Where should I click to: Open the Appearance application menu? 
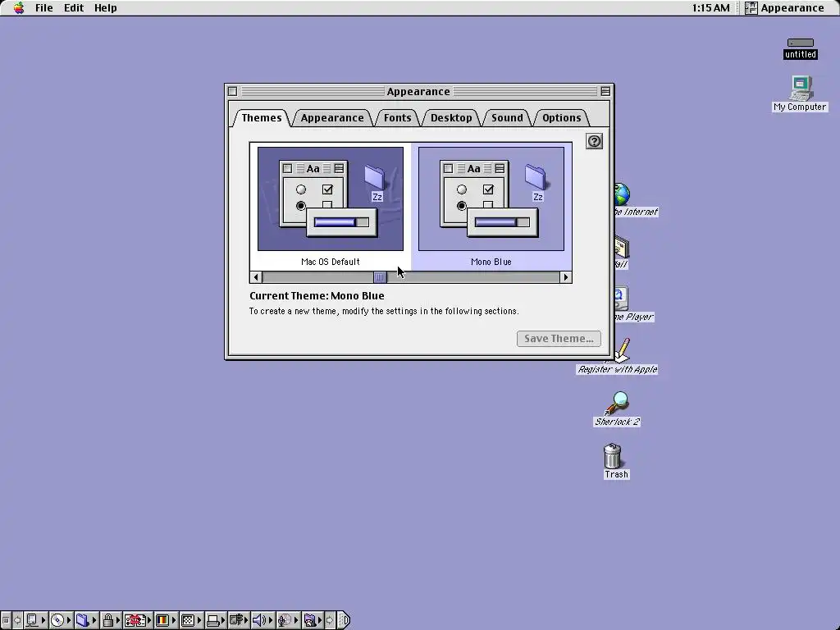coord(784,7)
